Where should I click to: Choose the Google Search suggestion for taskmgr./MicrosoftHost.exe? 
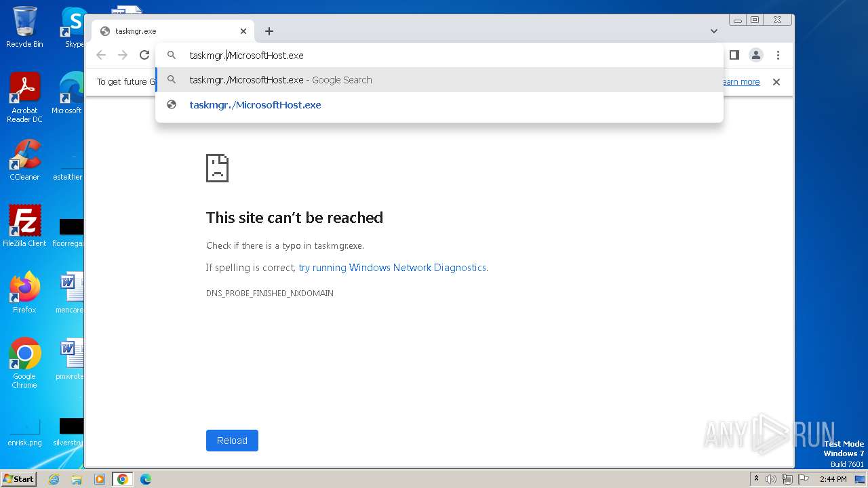coord(439,80)
